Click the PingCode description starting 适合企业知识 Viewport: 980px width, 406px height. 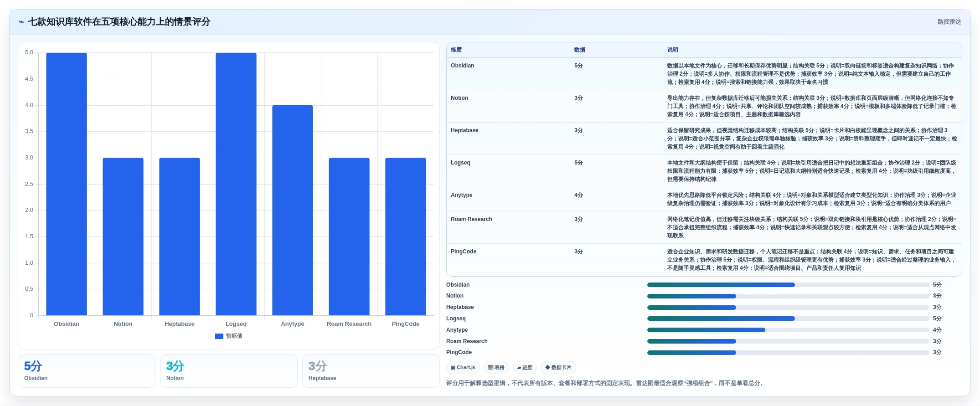click(811, 260)
